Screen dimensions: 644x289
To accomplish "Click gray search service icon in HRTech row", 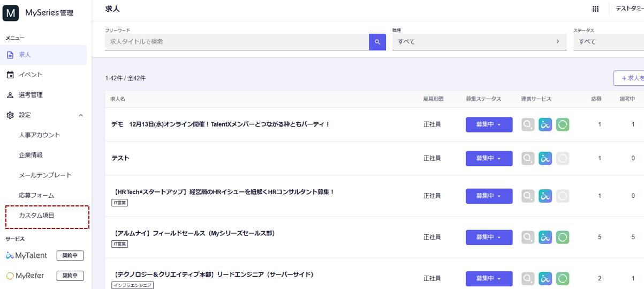I will point(528,196).
